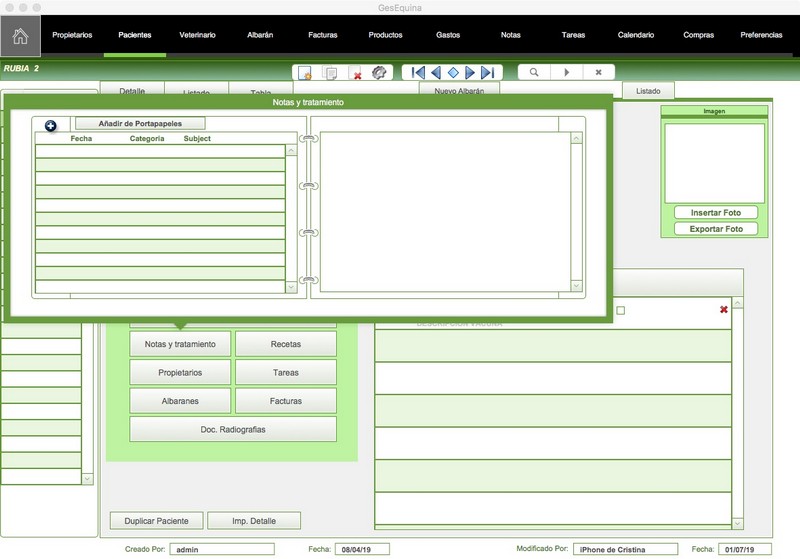Click the search magnifier icon

pyautogui.click(x=534, y=73)
